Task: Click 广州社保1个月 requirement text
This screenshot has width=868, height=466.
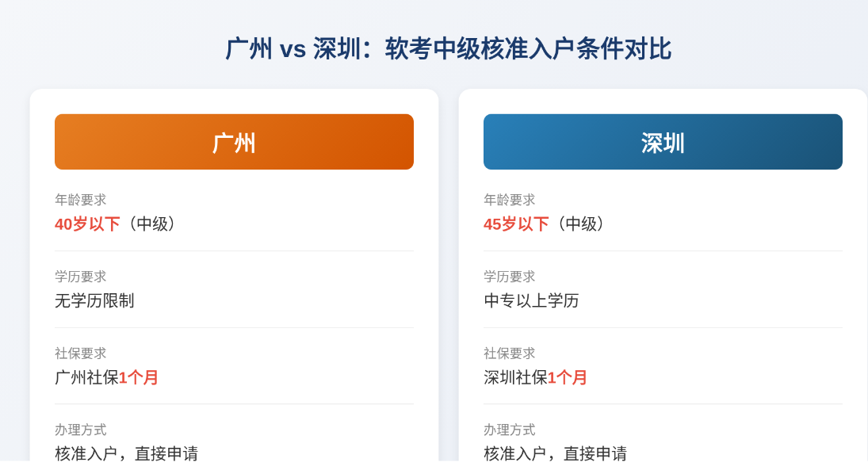Action: 107,377
